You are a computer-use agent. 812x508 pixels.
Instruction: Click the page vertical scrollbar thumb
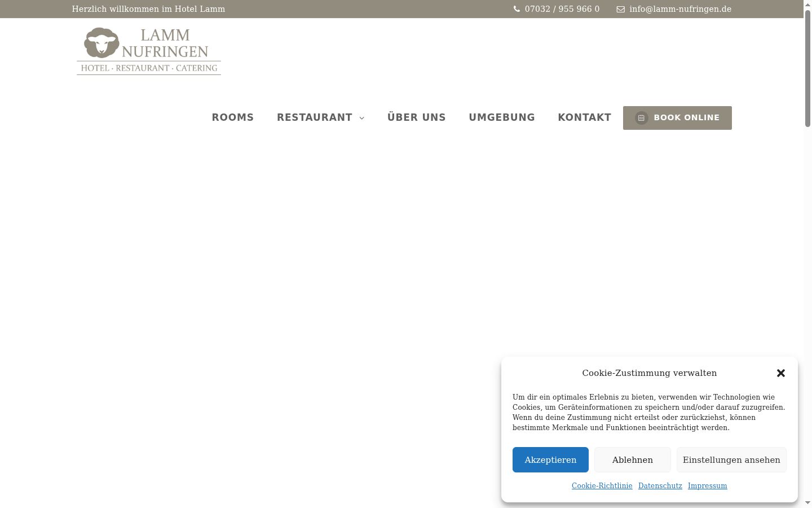(x=807, y=68)
